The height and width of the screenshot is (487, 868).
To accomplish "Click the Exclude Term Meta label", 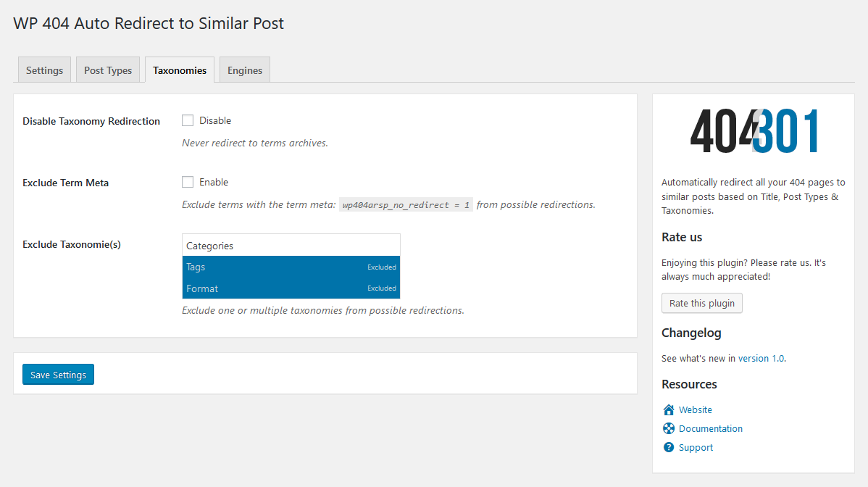I will (x=65, y=183).
